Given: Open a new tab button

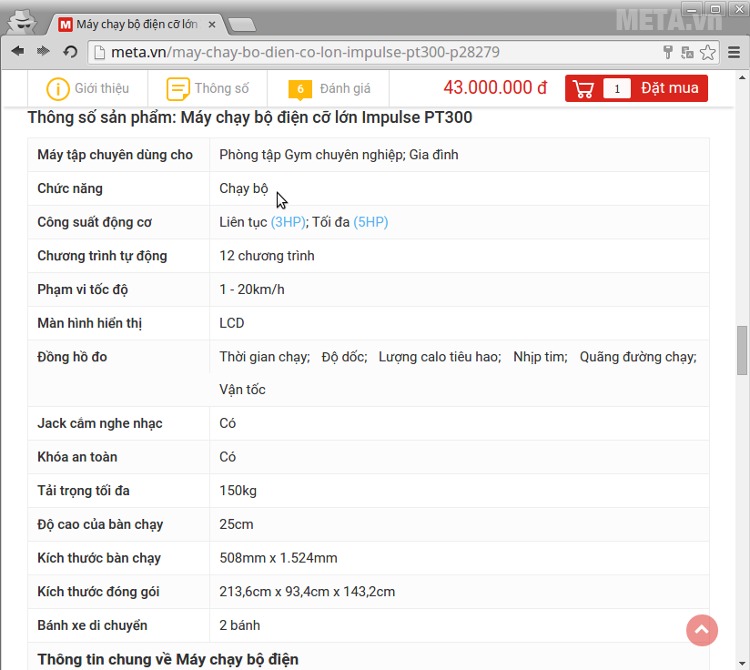Looking at the screenshot, I should [242, 24].
